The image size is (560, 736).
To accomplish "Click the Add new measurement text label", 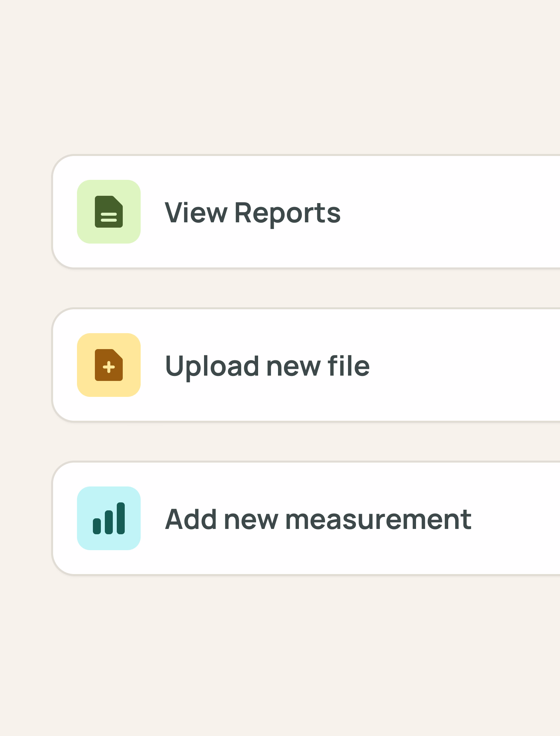I will (x=318, y=518).
